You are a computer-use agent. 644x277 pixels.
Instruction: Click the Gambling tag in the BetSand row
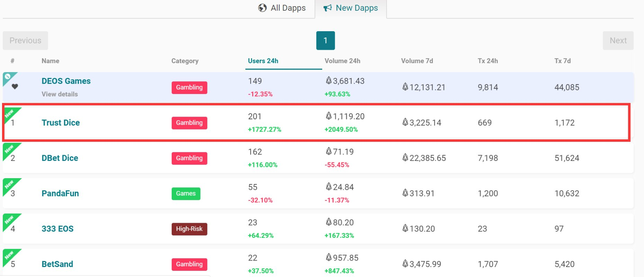[190, 264]
